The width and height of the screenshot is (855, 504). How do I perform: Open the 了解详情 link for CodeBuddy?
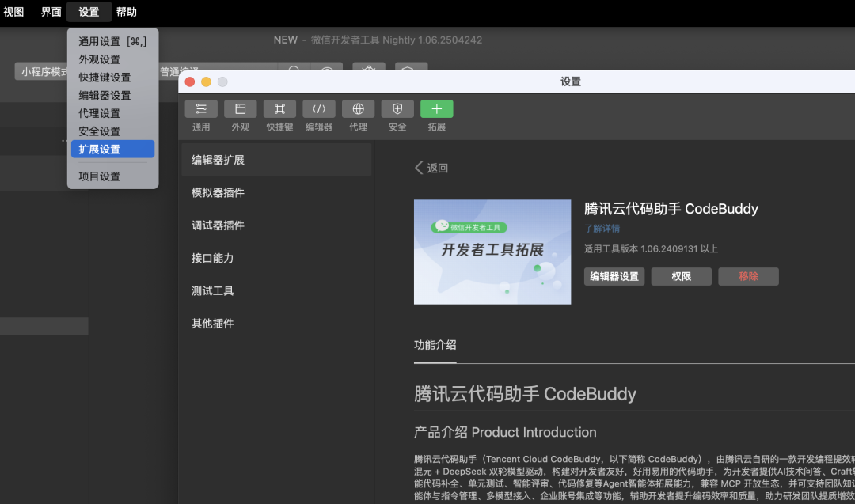tap(602, 228)
